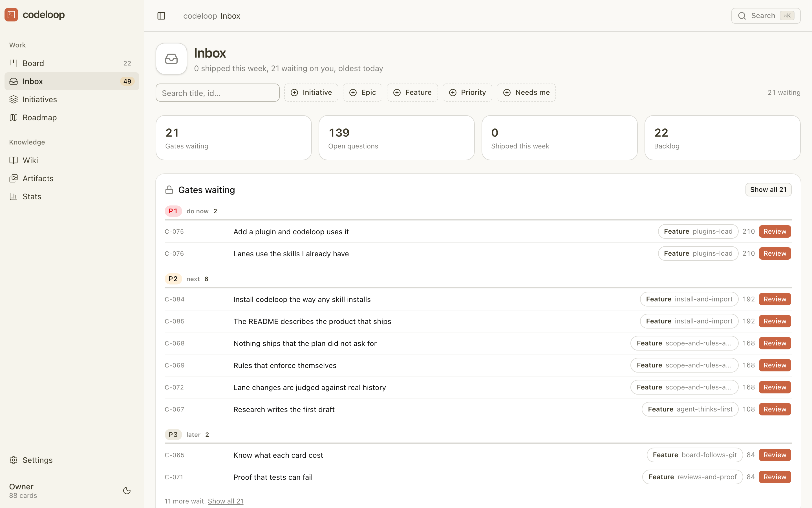Toggle dark mode moon icon
812x508 pixels.
point(127,491)
